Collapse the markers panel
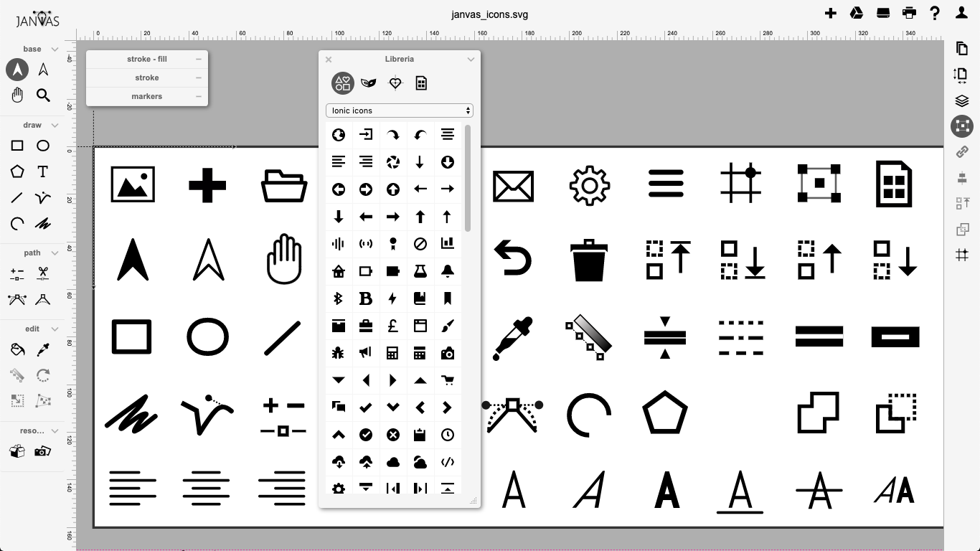The height and width of the screenshot is (551, 980). click(x=198, y=96)
